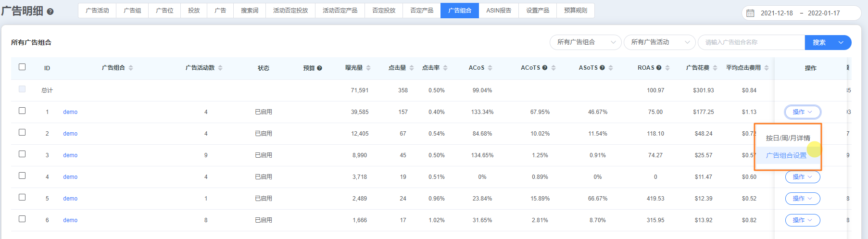Click help icon next to ASoTS column

602,68
